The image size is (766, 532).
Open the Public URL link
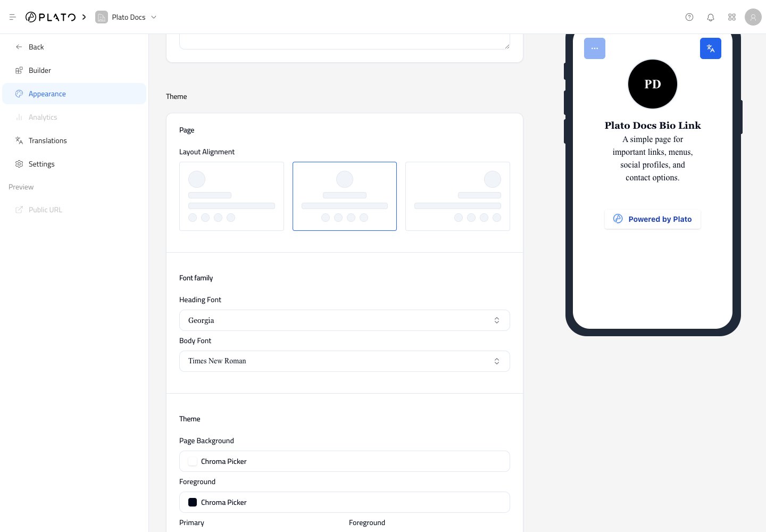(x=74, y=210)
